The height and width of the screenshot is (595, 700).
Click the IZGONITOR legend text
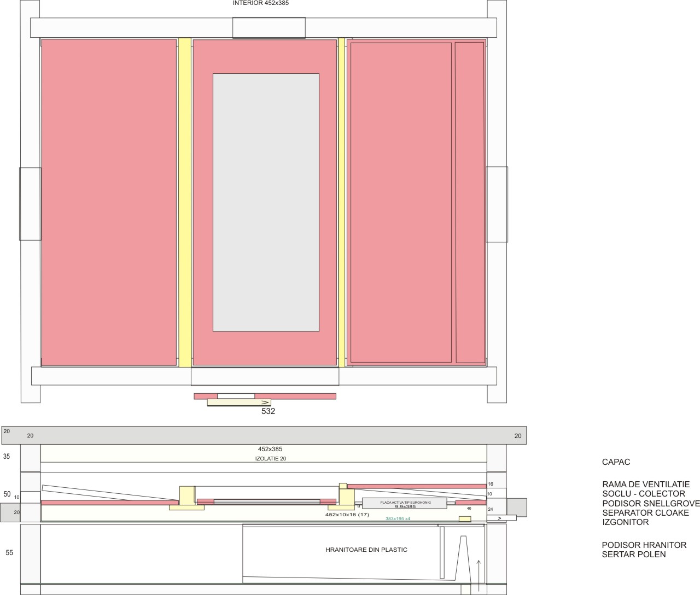[625, 522]
